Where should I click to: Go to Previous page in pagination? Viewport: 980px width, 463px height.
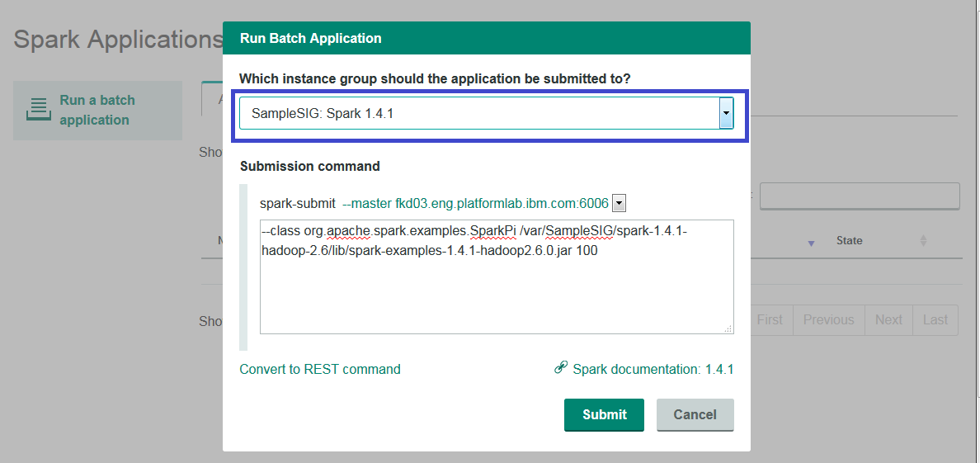tap(829, 319)
